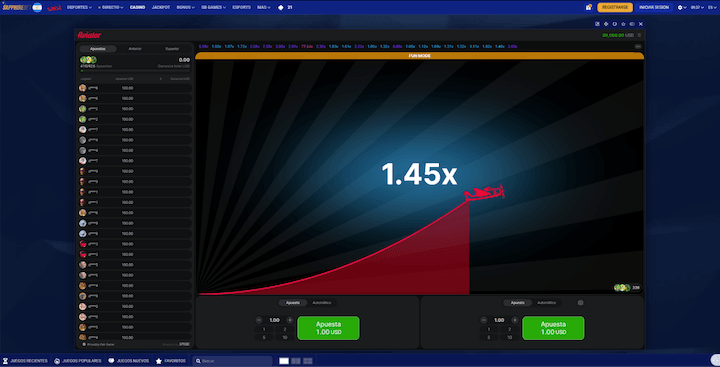
Task: Open the Esports menu item
Action: coord(242,7)
